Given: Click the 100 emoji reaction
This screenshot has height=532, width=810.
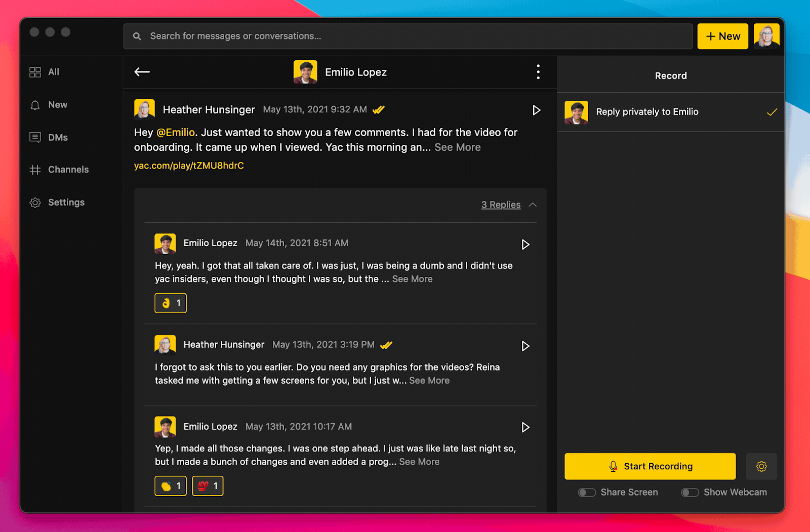Looking at the screenshot, I should (208, 486).
